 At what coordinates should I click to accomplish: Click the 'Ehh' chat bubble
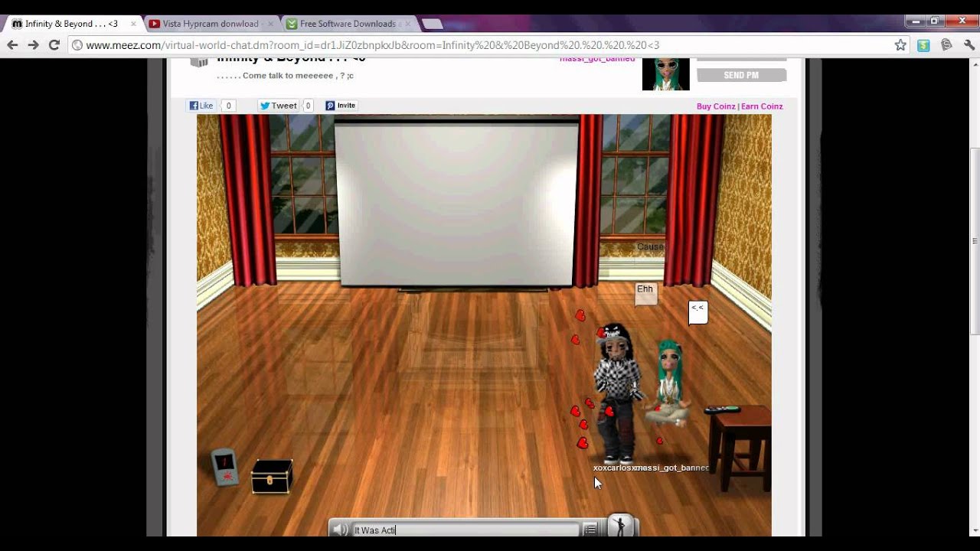point(645,293)
